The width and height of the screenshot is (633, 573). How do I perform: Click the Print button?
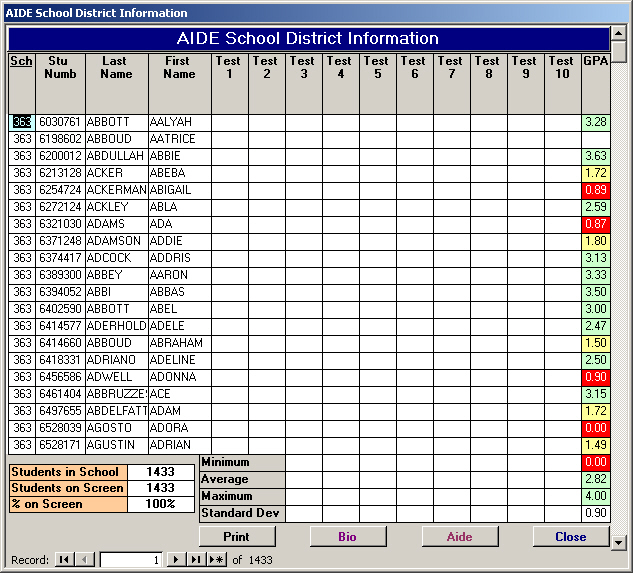(x=237, y=537)
